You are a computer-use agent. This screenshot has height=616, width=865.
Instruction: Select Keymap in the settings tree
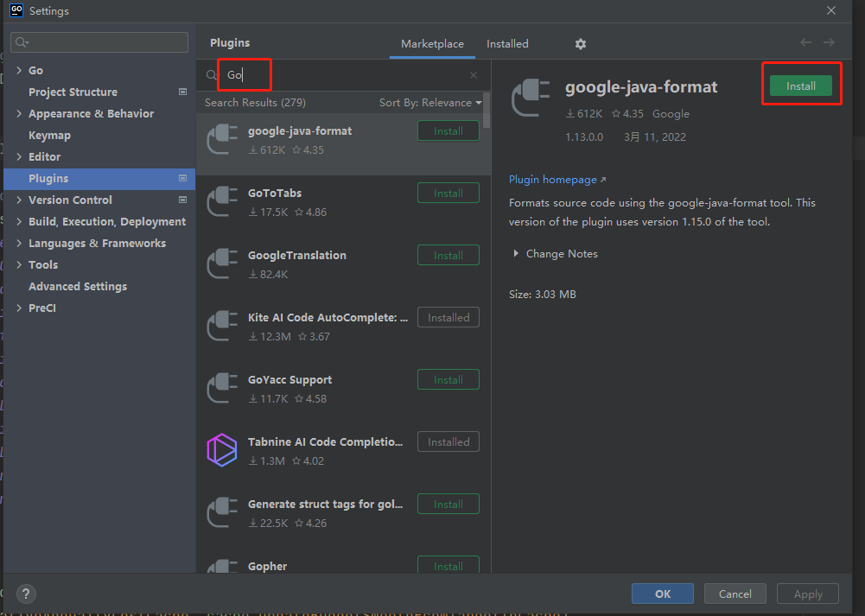tap(49, 136)
